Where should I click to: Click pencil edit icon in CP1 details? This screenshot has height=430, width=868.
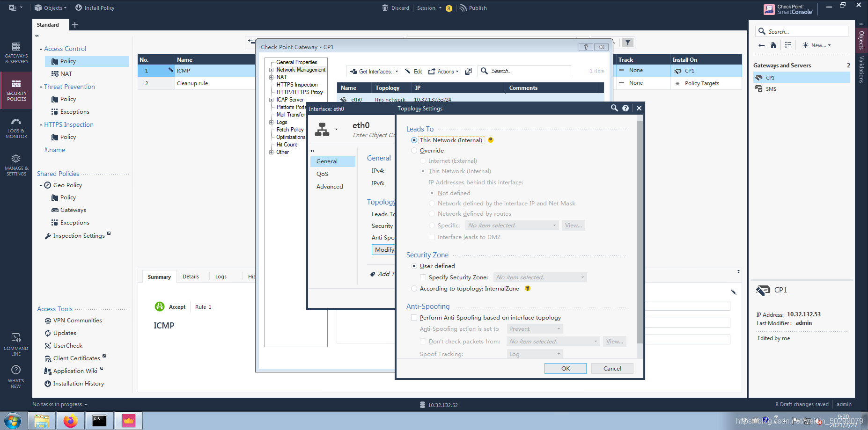[x=734, y=292]
